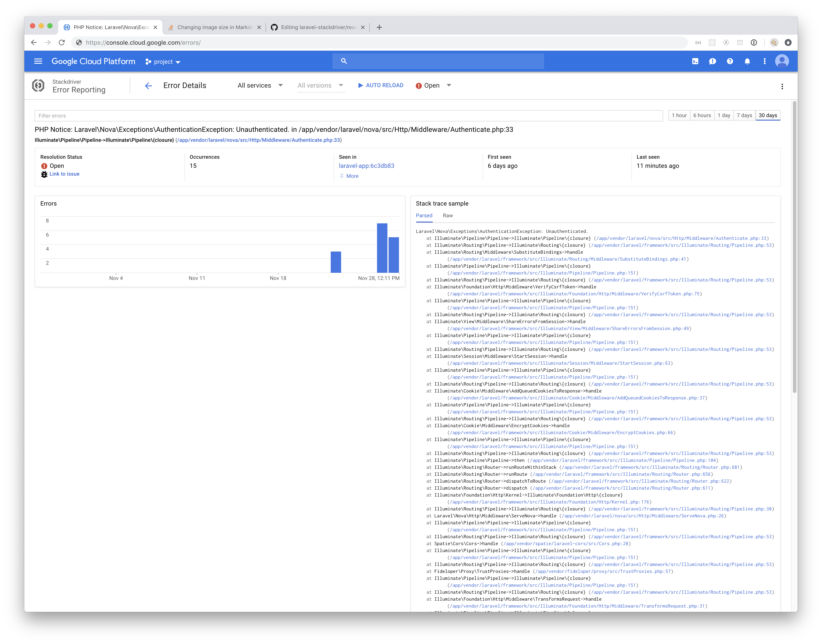822x644 pixels.
Task: Activate Cloud Shell icon in header
Action: [695, 61]
